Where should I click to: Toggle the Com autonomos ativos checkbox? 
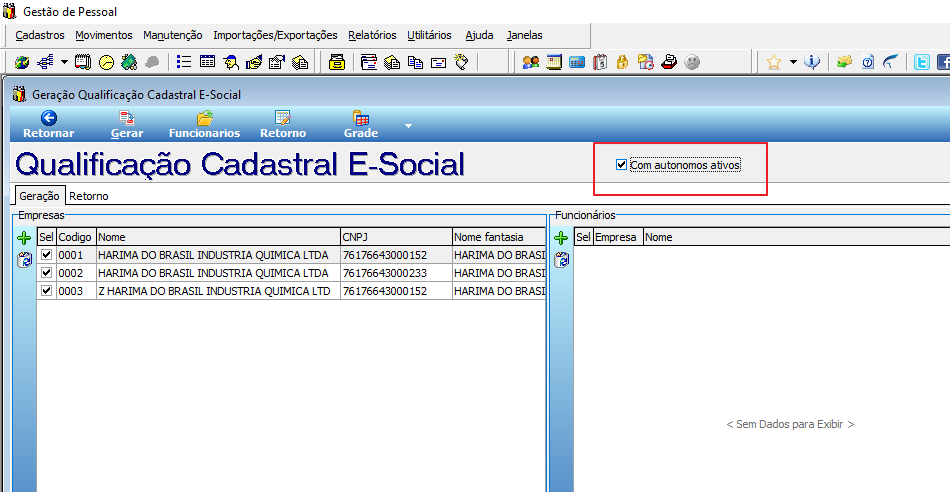click(x=621, y=164)
